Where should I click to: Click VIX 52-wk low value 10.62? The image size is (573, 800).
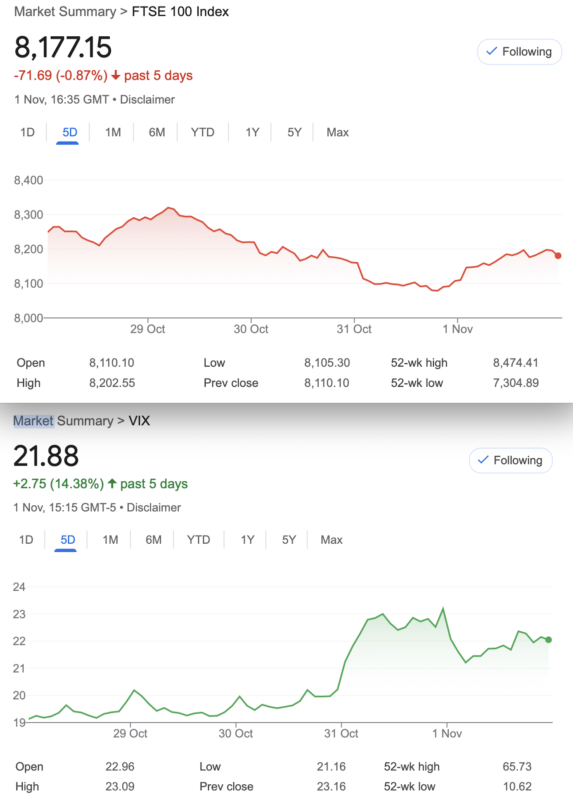point(517,787)
